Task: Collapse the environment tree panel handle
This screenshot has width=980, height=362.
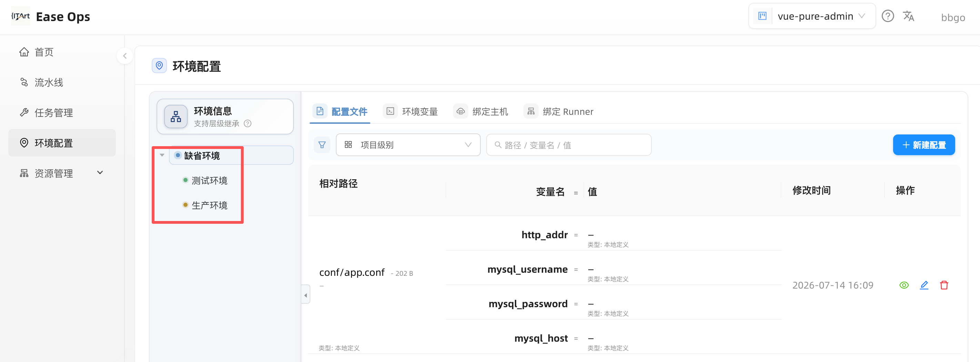Action: (306, 295)
